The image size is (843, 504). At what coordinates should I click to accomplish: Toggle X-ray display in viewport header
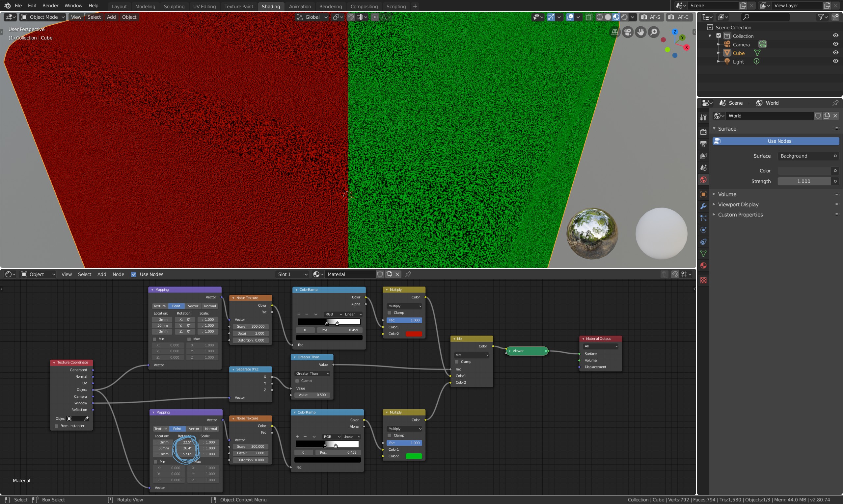point(589,17)
